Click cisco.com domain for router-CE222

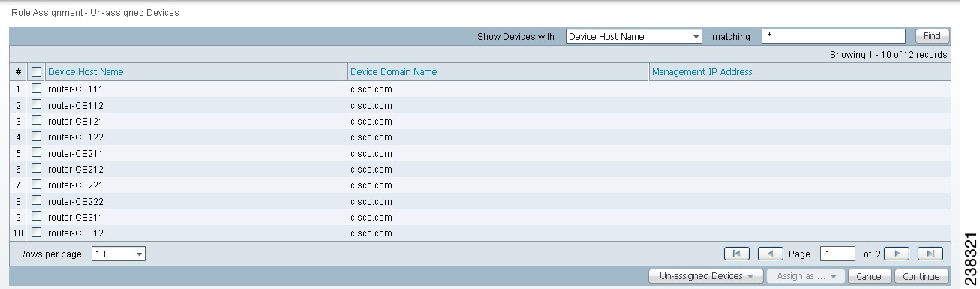click(371, 202)
